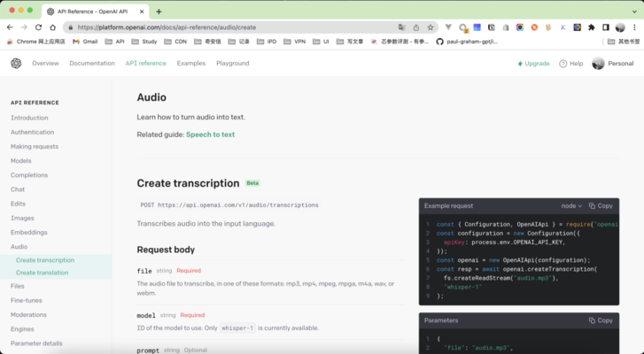
Task: Open the Study bookmarks folder
Action: pyautogui.click(x=144, y=42)
